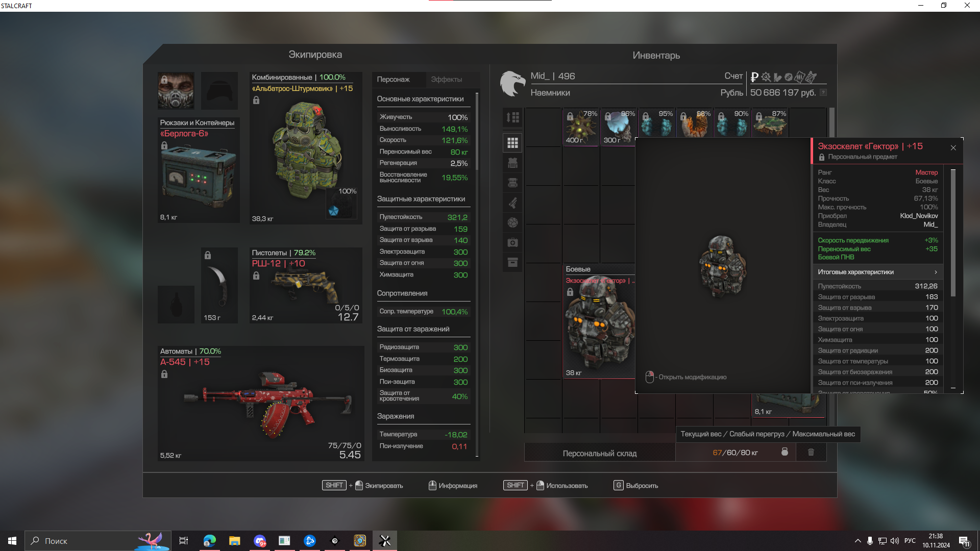Open Персональный склад
This screenshot has width=980, height=551.
click(x=600, y=453)
